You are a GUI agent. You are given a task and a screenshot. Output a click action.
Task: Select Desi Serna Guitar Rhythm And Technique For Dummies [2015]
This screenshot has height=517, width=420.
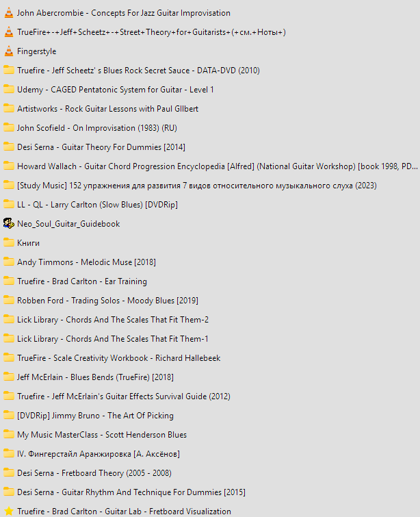pyautogui.click(x=131, y=492)
